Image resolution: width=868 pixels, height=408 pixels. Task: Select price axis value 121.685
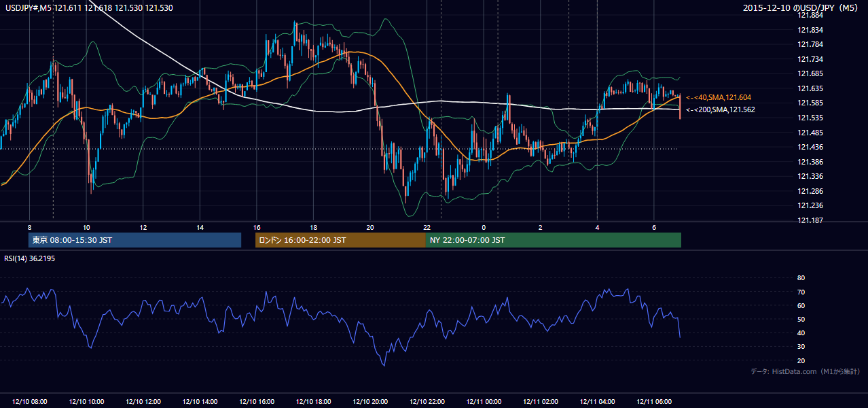tap(811, 74)
